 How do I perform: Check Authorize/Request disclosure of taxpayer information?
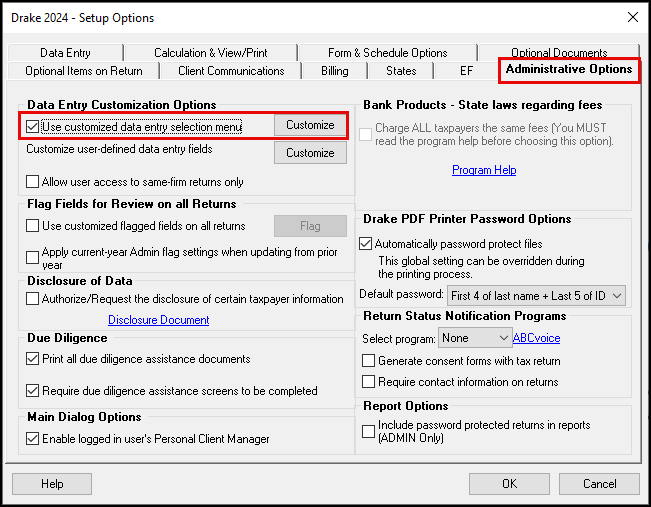tap(32, 299)
